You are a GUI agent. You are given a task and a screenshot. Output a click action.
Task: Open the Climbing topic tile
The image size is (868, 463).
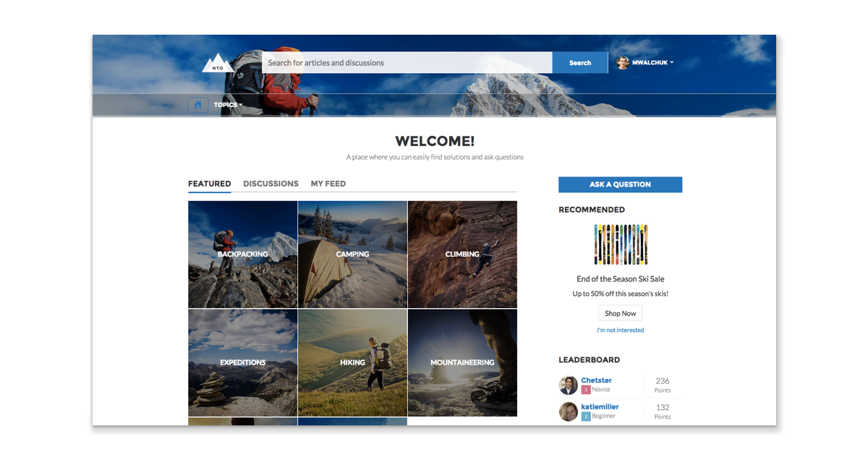pyautogui.click(x=462, y=255)
